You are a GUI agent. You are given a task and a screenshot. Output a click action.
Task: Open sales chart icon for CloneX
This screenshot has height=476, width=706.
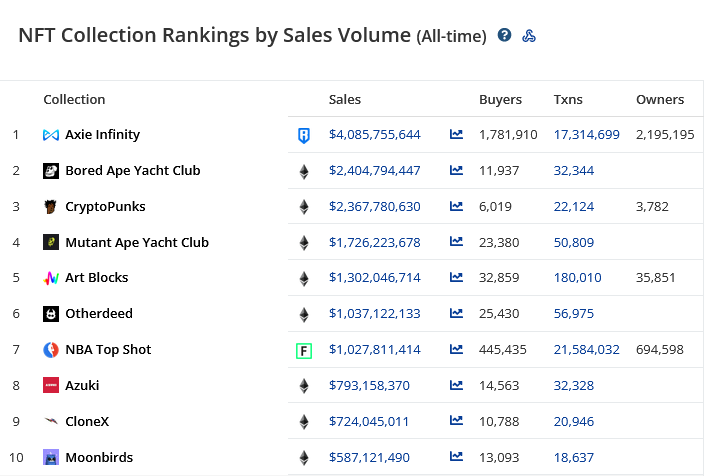coord(456,420)
